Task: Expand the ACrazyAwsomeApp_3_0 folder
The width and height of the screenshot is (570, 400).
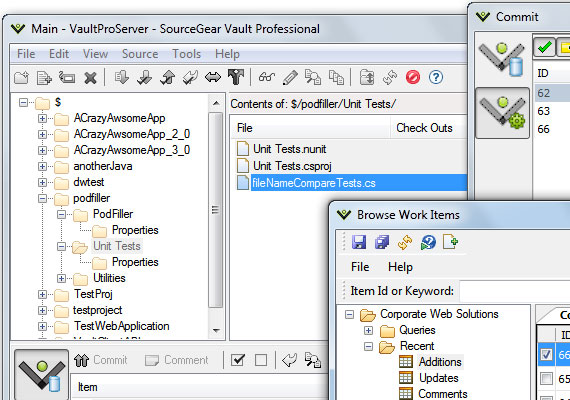Action: [43, 150]
